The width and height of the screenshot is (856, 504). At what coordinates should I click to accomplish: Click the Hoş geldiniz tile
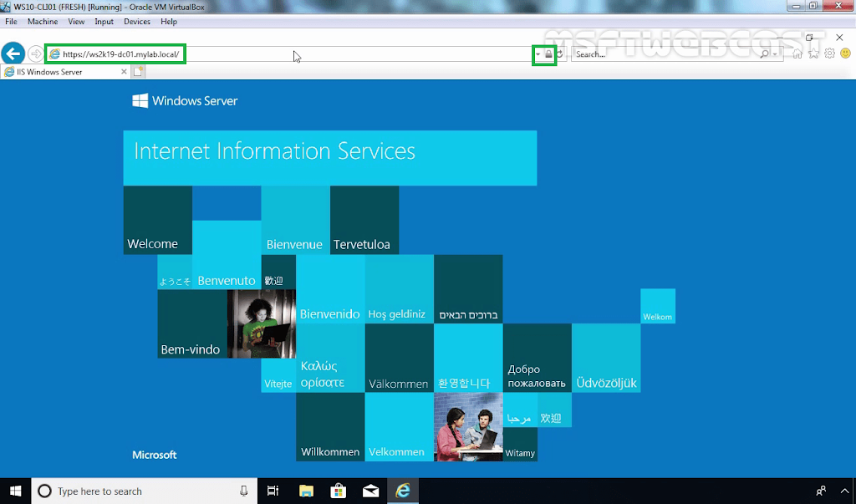pos(399,289)
